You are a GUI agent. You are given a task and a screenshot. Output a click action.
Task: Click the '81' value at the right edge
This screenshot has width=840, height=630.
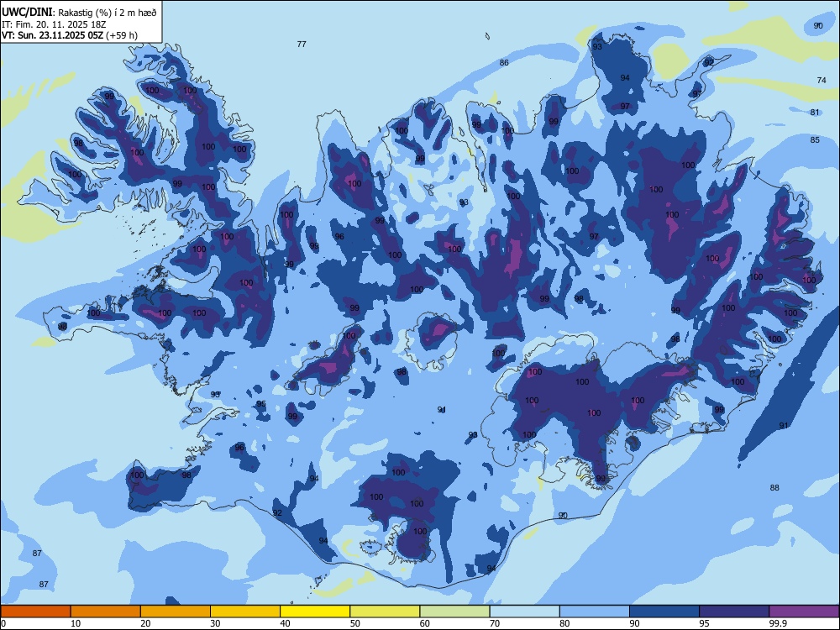click(815, 112)
